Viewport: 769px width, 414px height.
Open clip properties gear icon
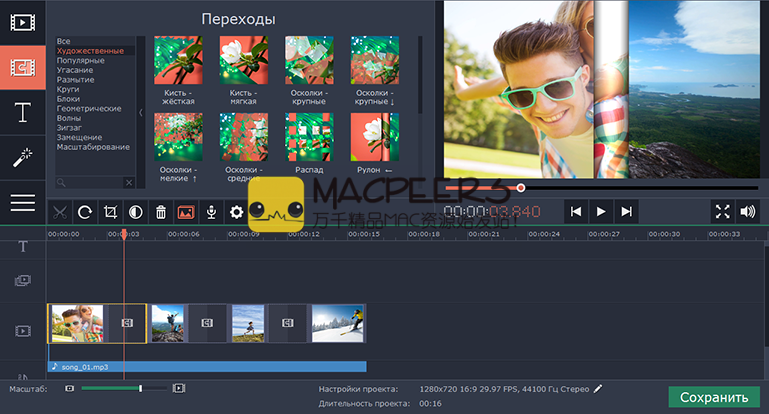(x=236, y=212)
